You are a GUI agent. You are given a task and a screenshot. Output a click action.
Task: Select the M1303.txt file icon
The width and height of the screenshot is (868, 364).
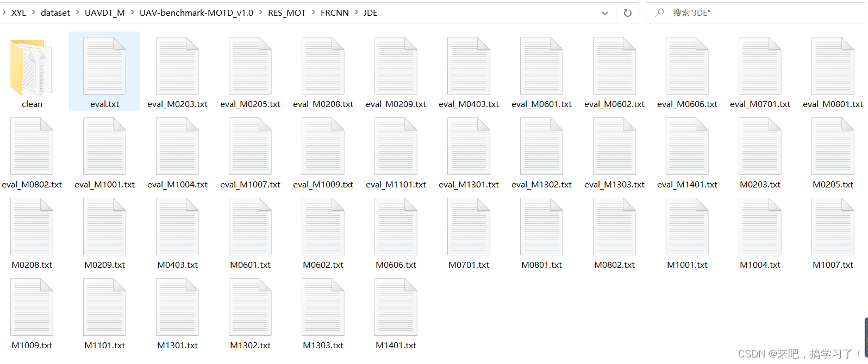tap(323, 307)
